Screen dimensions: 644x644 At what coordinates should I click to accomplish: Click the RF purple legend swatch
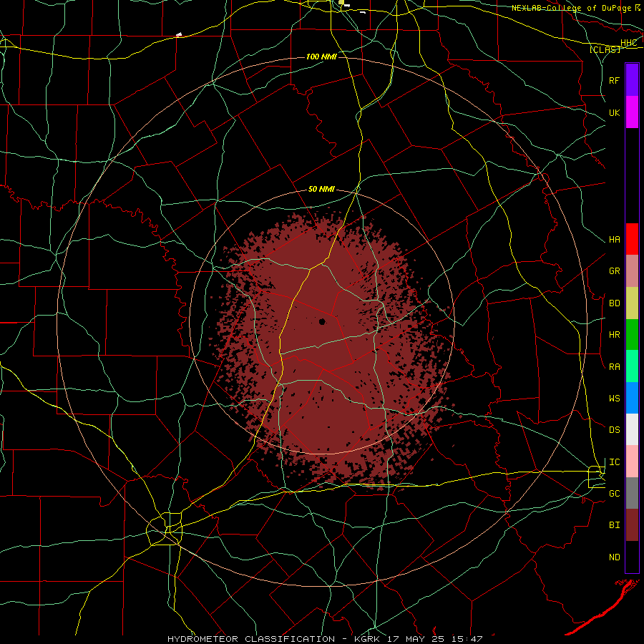click(632, 80)
